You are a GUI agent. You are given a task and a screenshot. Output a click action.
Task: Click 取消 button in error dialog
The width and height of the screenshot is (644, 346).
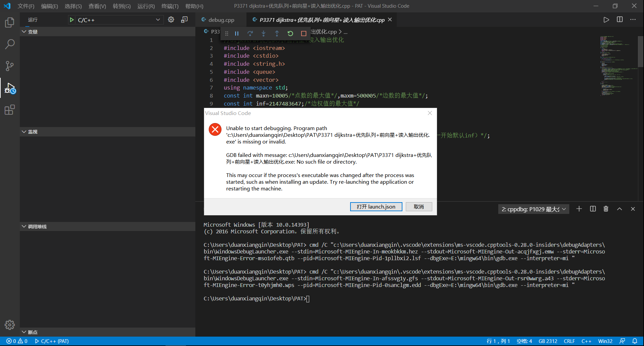click(x=419, y=207)
